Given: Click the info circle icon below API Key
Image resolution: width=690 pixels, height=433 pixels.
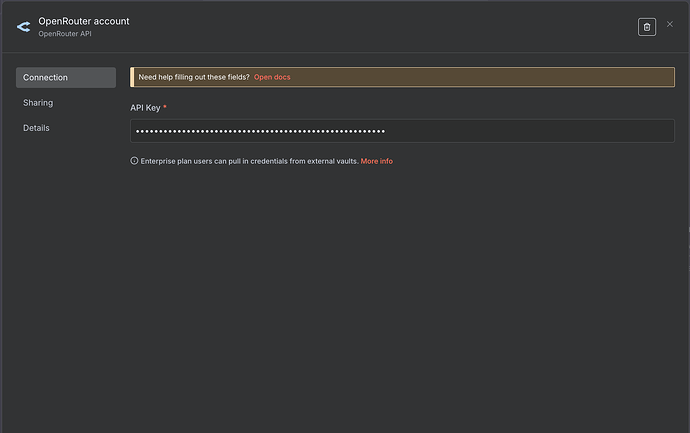Looking at the screenshot, I should 134,161.
